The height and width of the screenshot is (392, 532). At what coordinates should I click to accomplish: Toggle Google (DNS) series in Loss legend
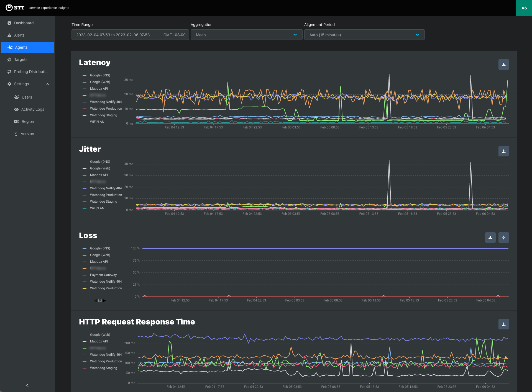click(x=96, y=248)
